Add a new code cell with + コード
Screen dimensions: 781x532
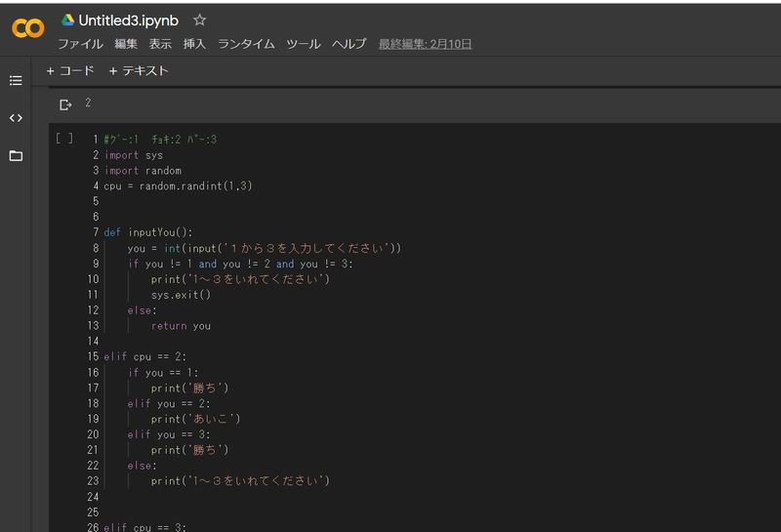pos(70,70)
